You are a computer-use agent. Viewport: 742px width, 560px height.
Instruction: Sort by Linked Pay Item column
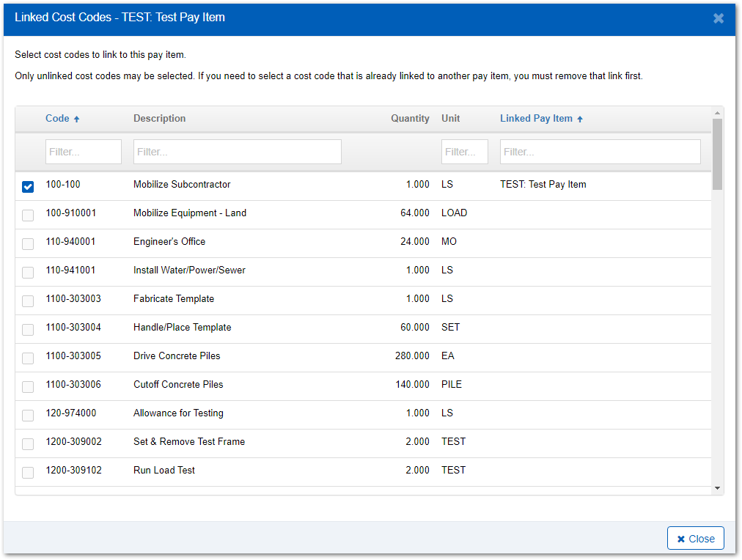click(x=536, y=118)
